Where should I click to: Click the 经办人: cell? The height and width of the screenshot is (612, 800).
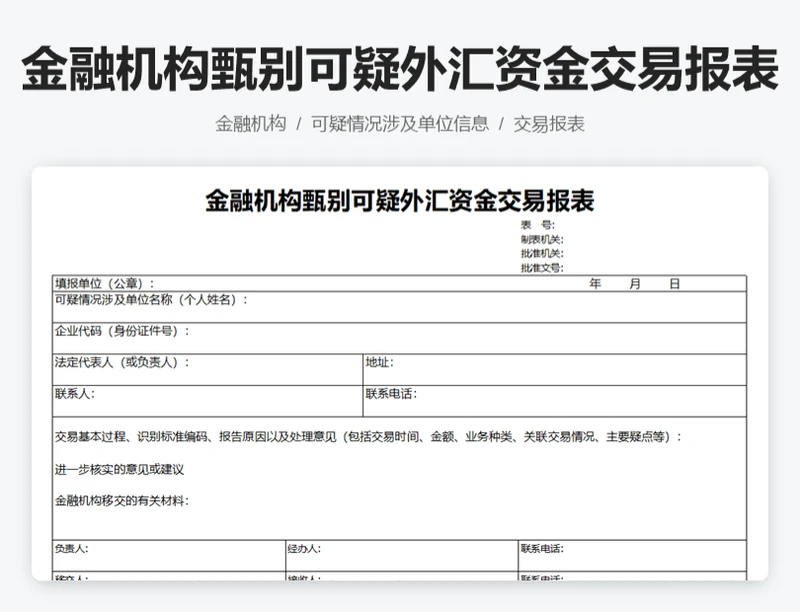coord(402,555)
